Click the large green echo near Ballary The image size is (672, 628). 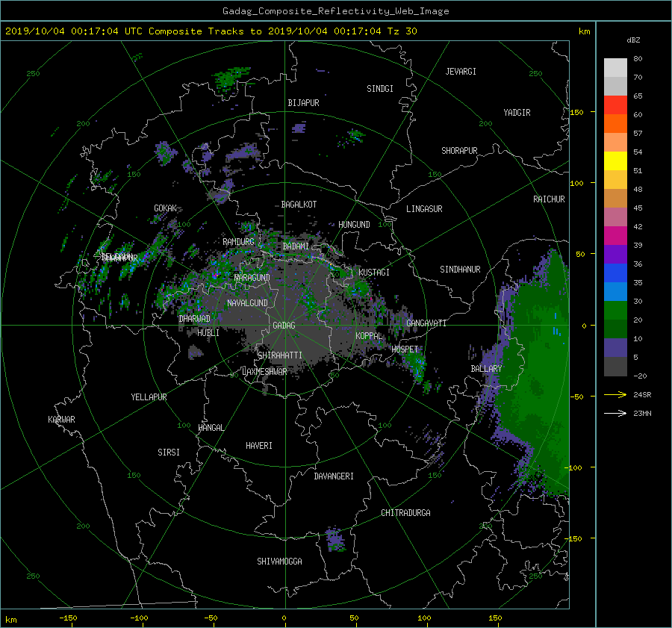pyautogui.click(x=535, y=373)
